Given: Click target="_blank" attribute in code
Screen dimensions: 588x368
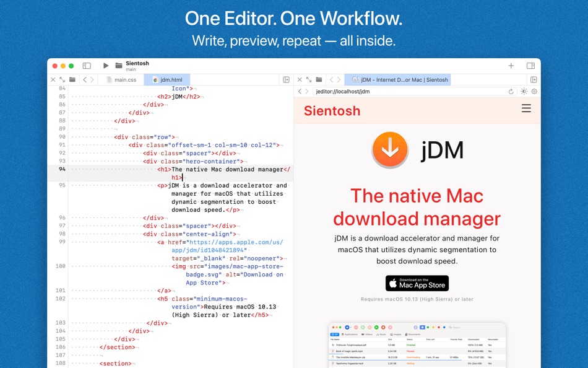Looking at the screenshot, I should click(x=199, y=258).
